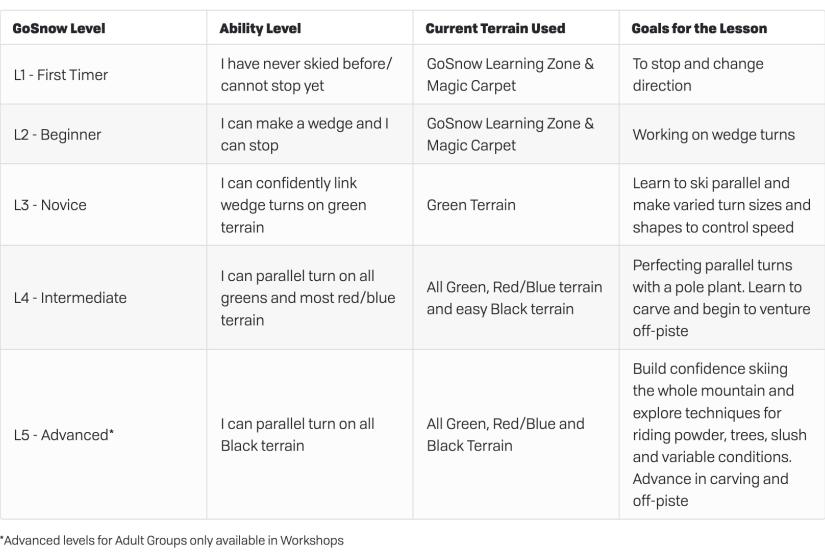Click the Advanced levels Workshops footnote
The height and width of the screenshot is (560, 825).
[x=172, y=541]
